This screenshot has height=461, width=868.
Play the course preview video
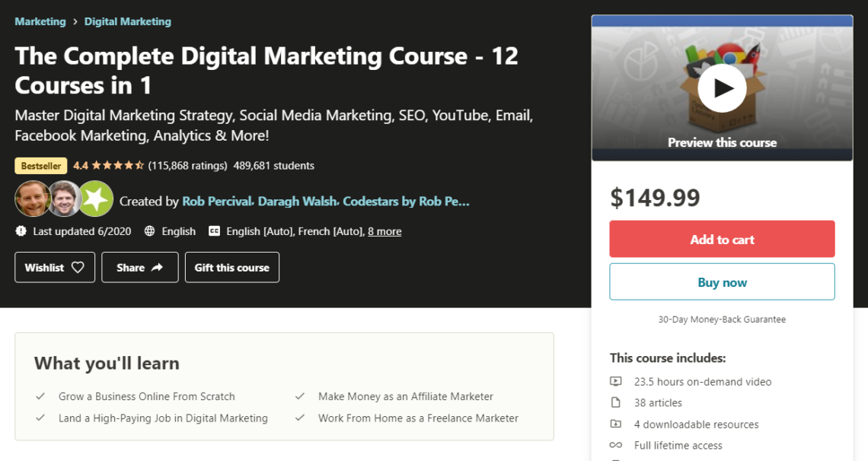coord(722,87)
